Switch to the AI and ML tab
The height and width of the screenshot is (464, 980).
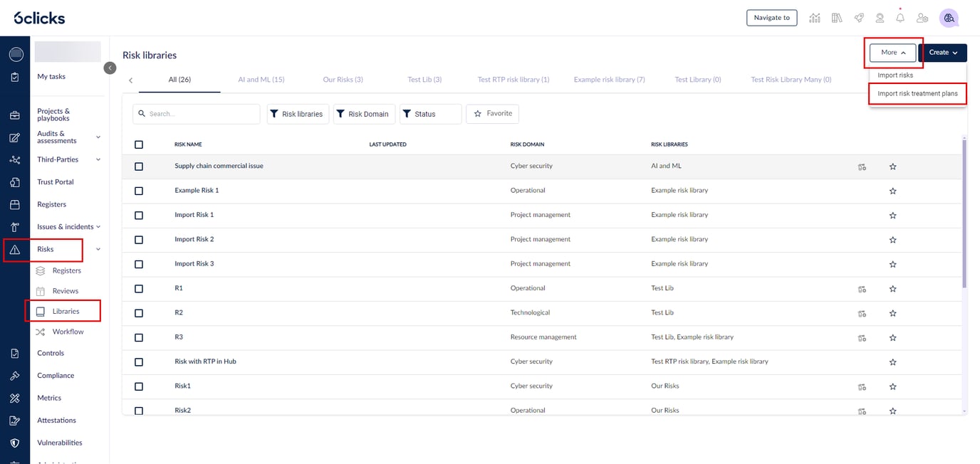[261, 80]
